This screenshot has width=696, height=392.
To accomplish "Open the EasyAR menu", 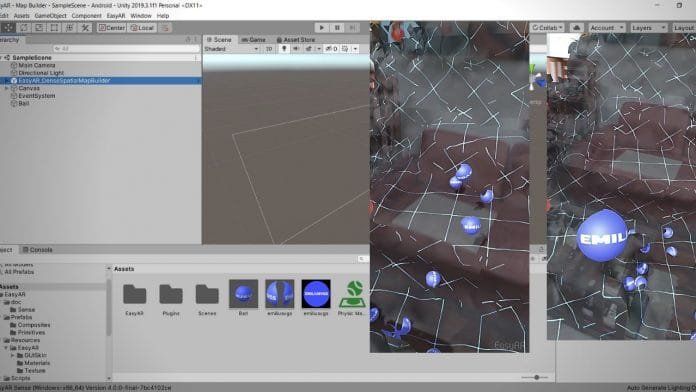I will (116, 16).
